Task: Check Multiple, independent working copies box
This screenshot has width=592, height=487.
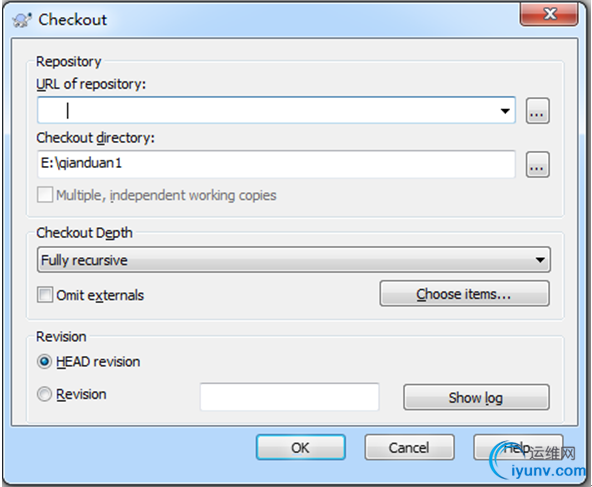Action: click(x=45, y=195)
